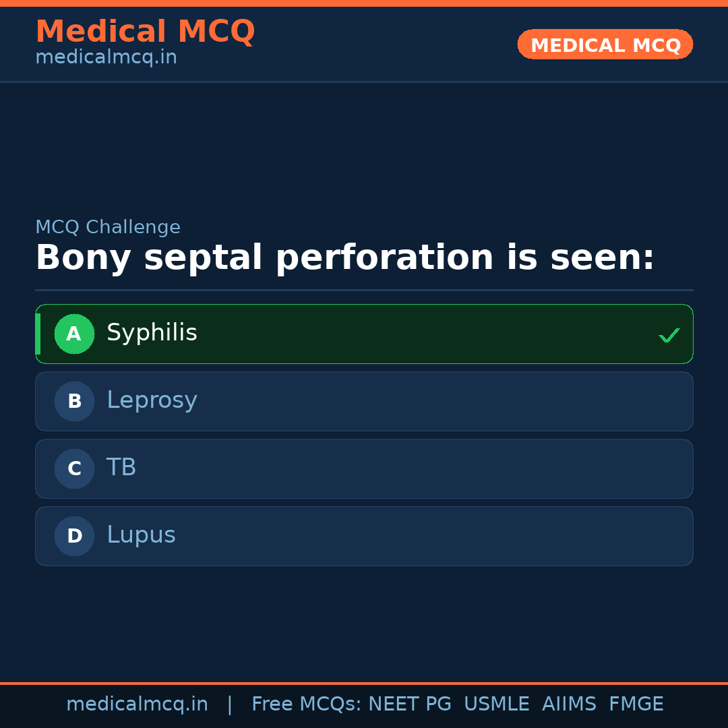Screen dimensions: 728x728
Task: Select the Lupus answer option
Action: pos(141,535)
